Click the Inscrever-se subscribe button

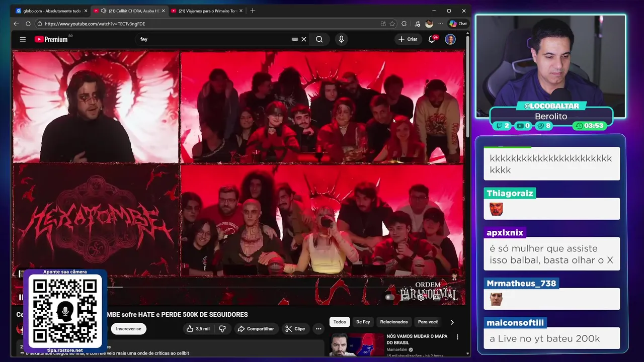tap(128, 329)
